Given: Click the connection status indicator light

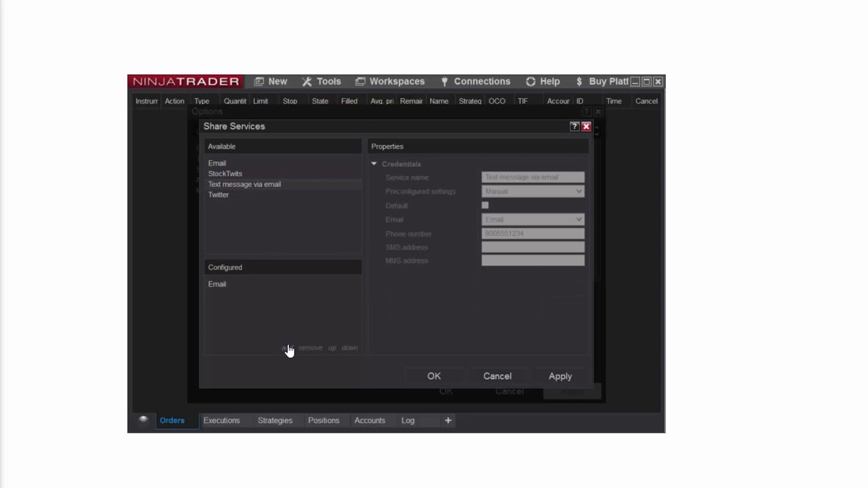Looking at the screenshot, I should pyautogui.click(x=143, y=420).
